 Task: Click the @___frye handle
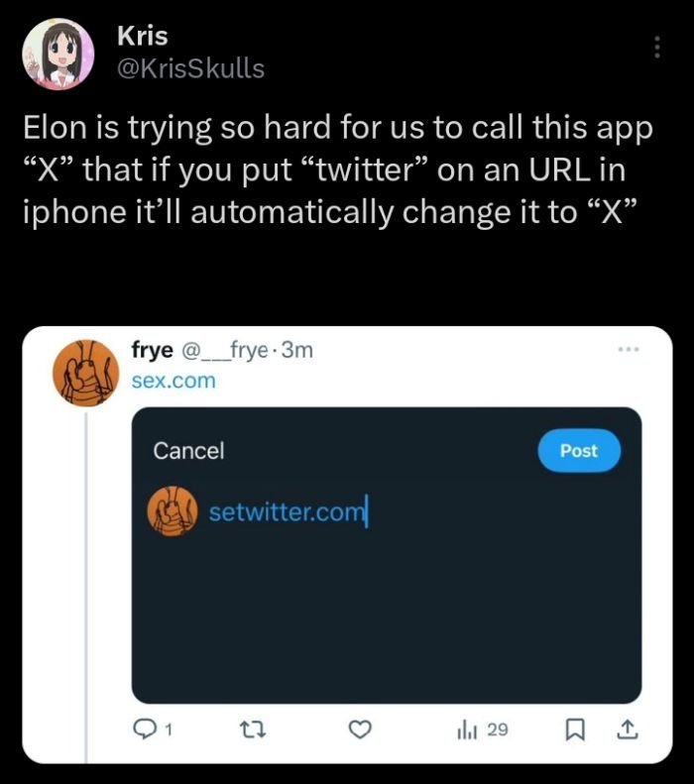[227, 350]
